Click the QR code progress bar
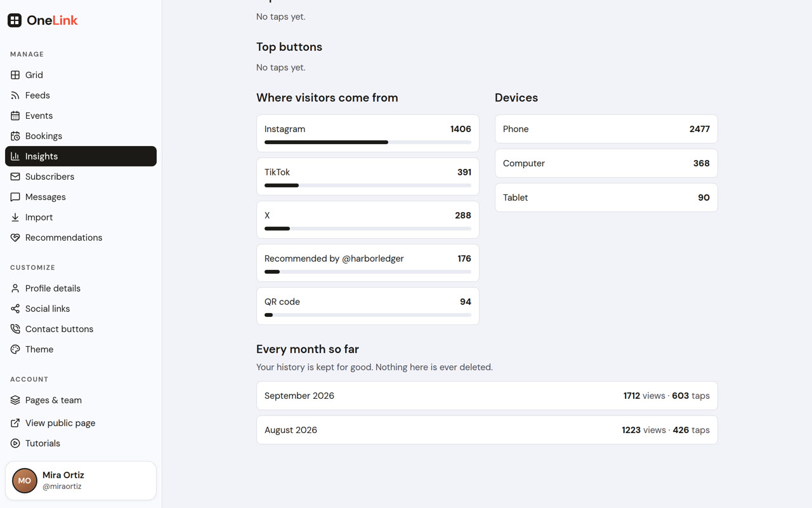The height and width of the screenshot is (508, 812). click(x=368, y=315)
